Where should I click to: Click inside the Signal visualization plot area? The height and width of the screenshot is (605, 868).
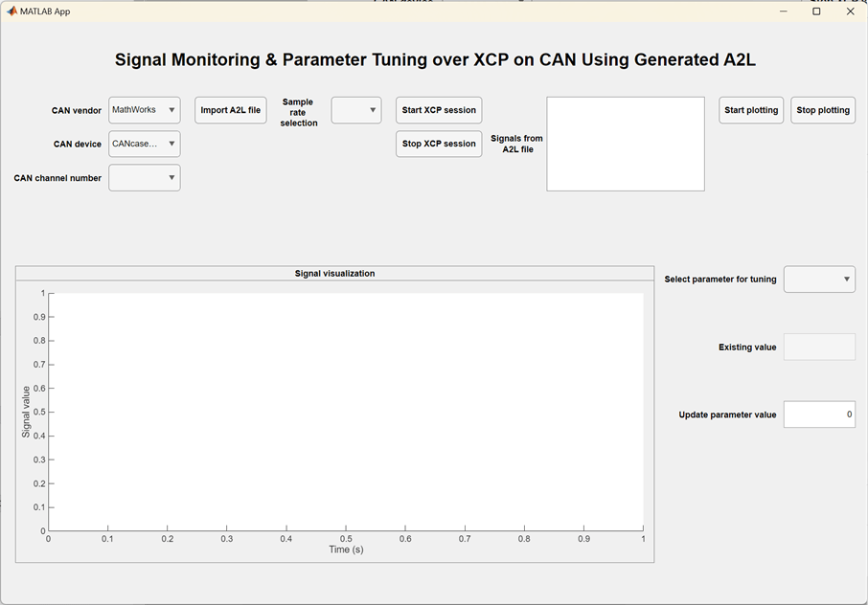pos(346,412)
